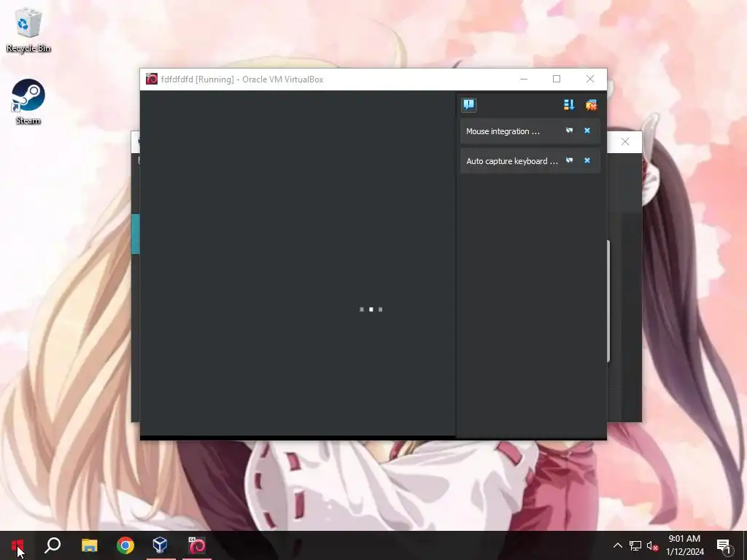Open the Windows Start menu
This screenshot has height=560, width=747.
pyautogui.click(x=18, y=545)
